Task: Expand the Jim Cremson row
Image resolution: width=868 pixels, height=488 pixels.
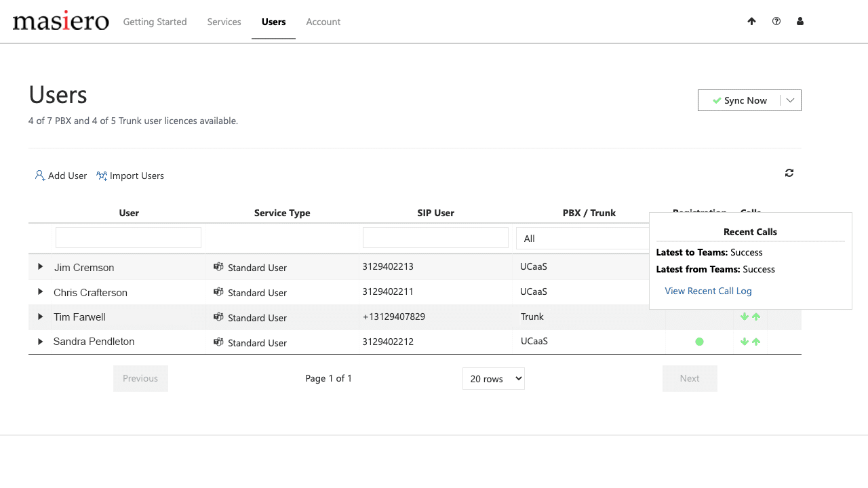Action: [41, 267]
